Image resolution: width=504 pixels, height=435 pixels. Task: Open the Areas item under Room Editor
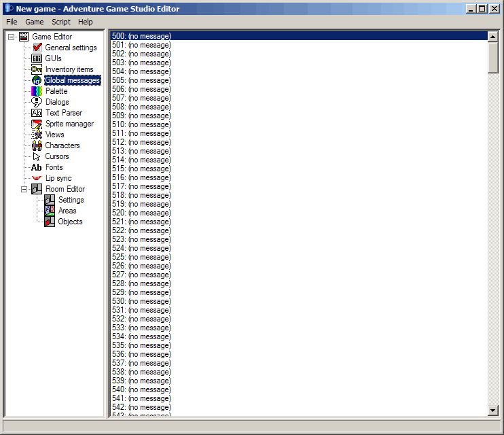pyautogui.click(x=67, y=211)
